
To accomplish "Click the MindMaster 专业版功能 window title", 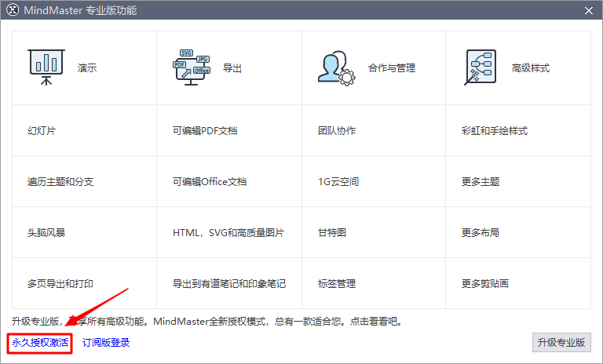I will (80, 10).
